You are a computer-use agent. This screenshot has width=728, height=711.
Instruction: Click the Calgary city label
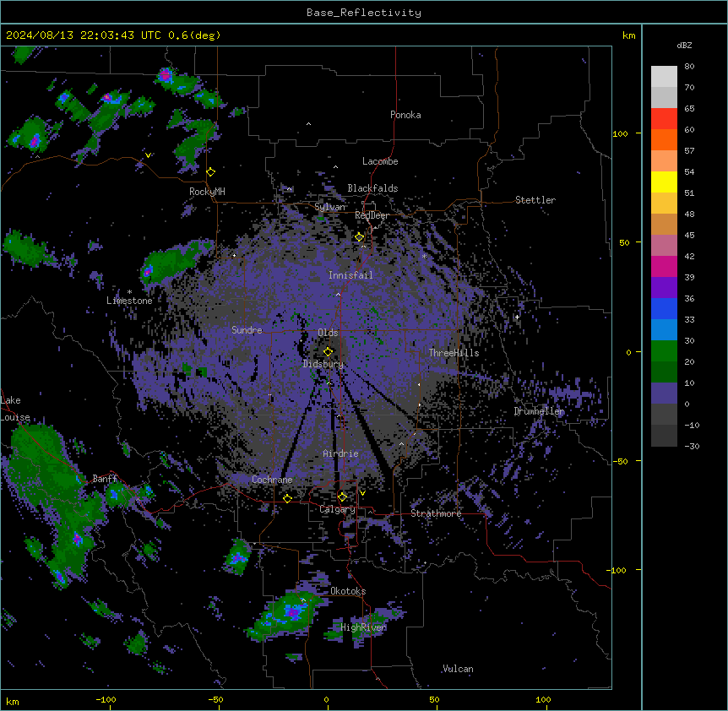337,509
